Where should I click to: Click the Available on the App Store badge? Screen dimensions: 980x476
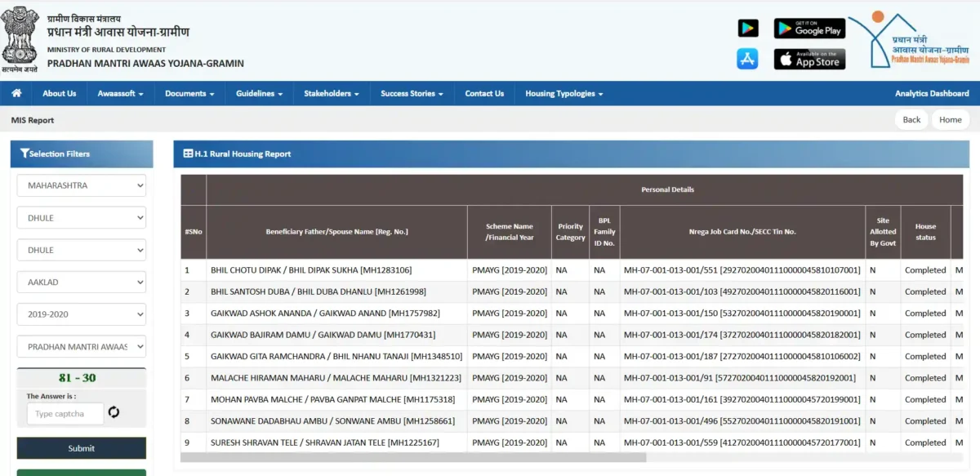(809, 58)
